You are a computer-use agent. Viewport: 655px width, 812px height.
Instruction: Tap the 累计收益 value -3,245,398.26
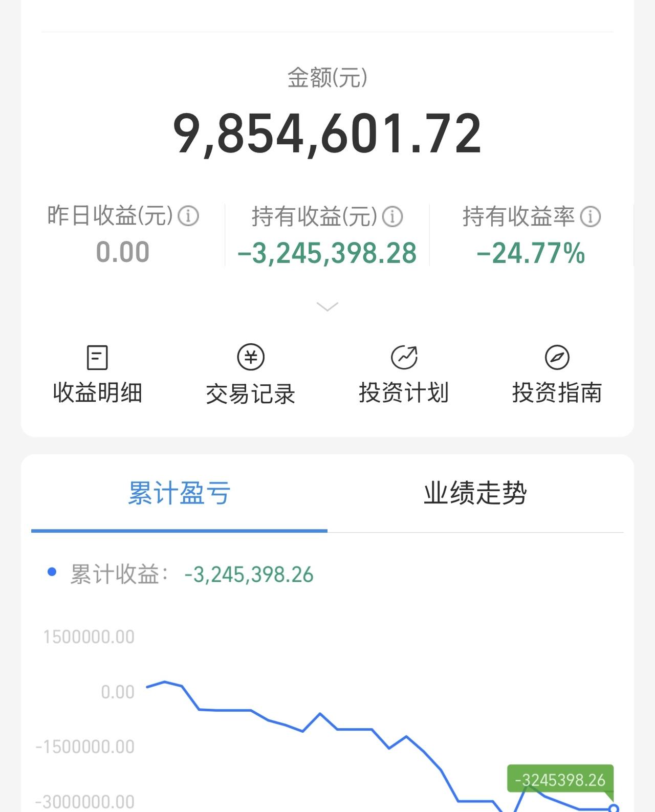point(249,575)
